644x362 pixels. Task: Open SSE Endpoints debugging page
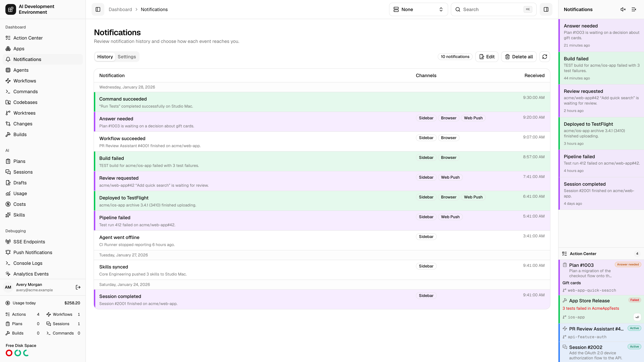click(43, 242)
